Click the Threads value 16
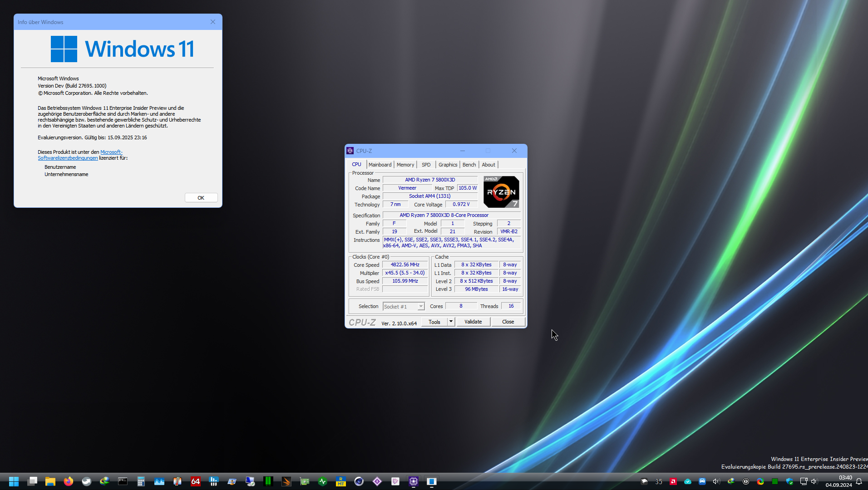The width and height of the screenshot is (868, 490). [511, 306]
